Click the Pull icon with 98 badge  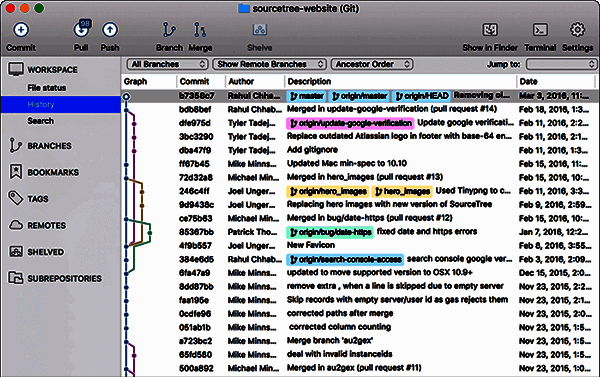[x=81, y=29]
